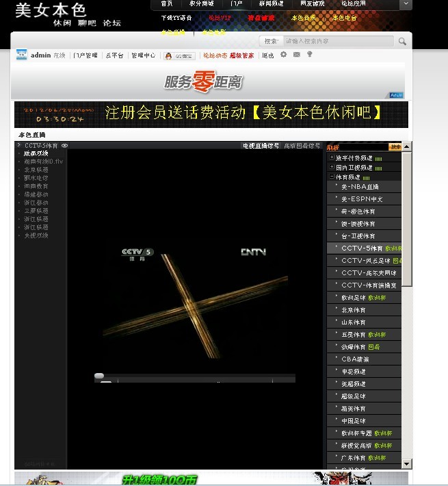Open the 门户 top nav item
This screenshot has height=486, width=448.
[236, 3]
